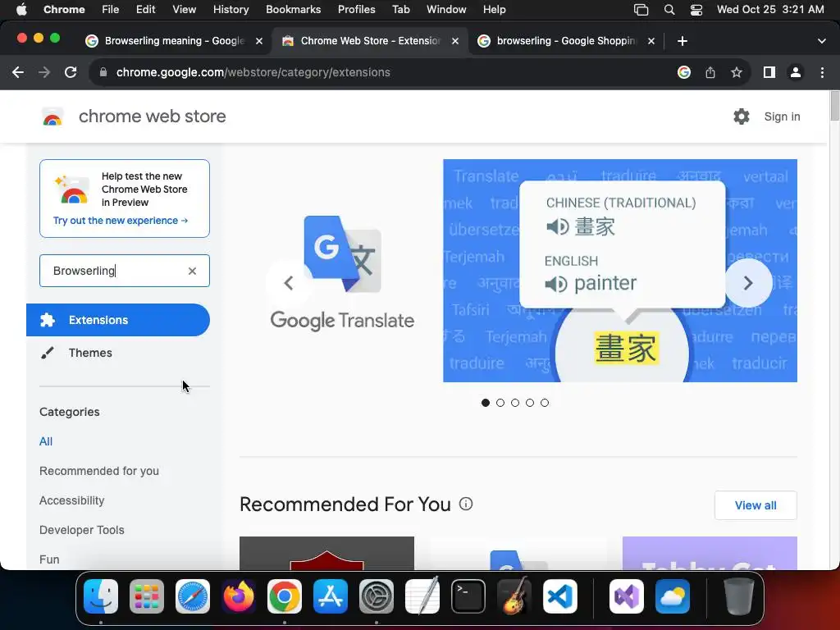Select the first carousel dot
The height and width of the screenshot is (630, 840).
click(x=486, y=403)
